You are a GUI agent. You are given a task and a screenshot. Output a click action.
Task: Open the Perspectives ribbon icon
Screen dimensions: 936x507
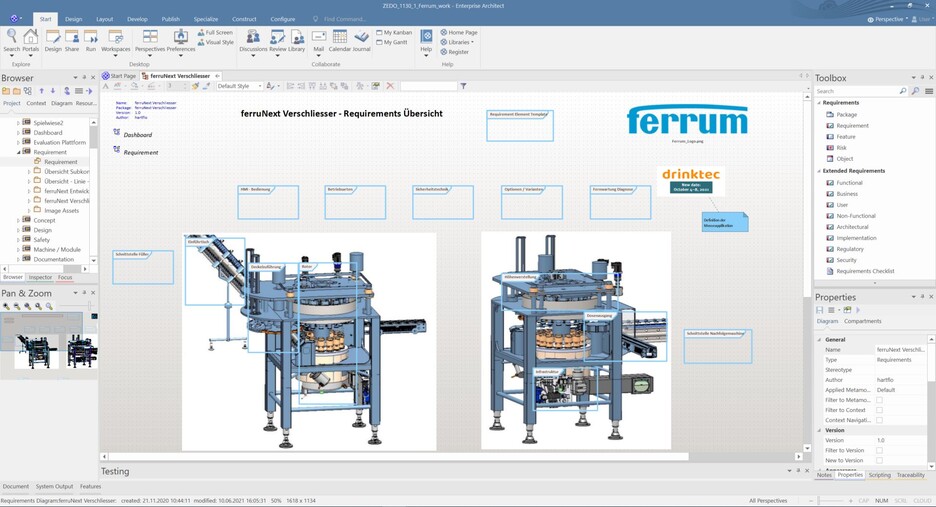[x=150, y=41]
